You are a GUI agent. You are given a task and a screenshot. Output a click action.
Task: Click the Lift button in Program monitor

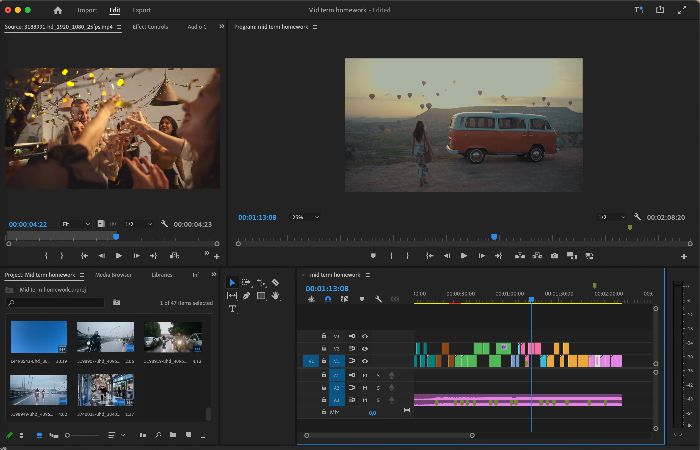coord(520,256)
